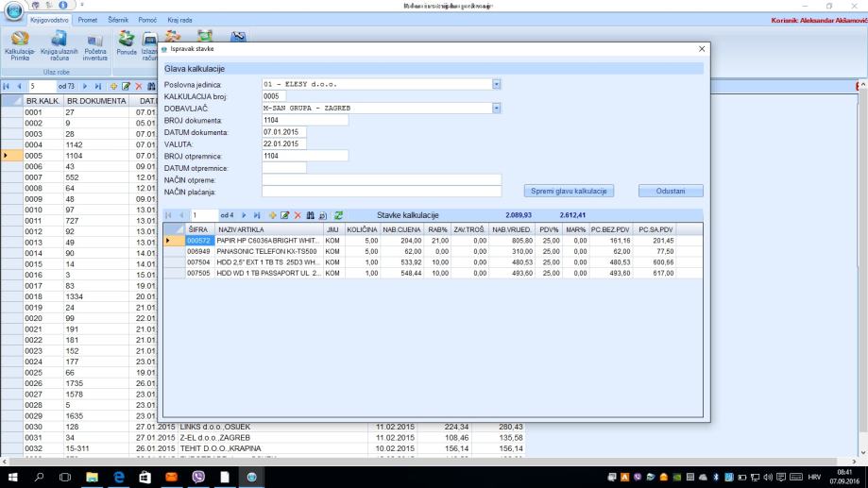The height and width of the screenshot is (488, 868).
Task: Expand the DOBAVLJAČ dropdown
Action: [x=497, y=108]
